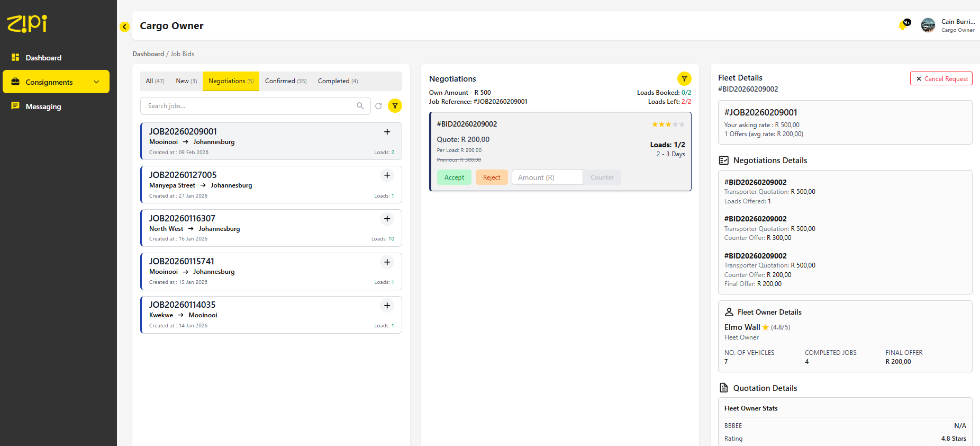Click the Zipi logo
Viewport: 980px width, 446px height.
(27, 23)
